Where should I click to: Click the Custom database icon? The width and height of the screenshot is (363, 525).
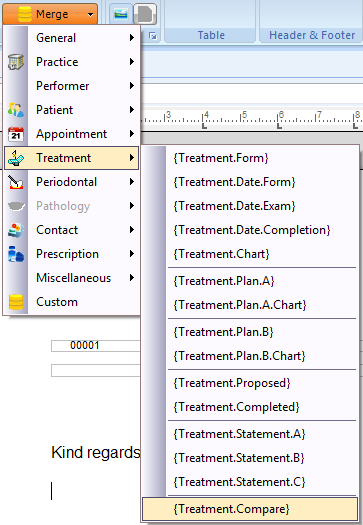(x=16, y=302)
